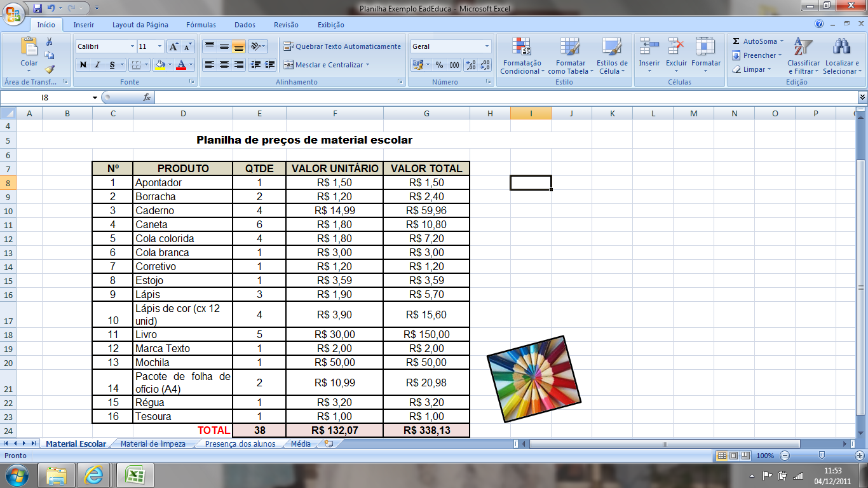868x488 pixels.
Task: Click the increase decimal places icon
Action: coord(471,65)
